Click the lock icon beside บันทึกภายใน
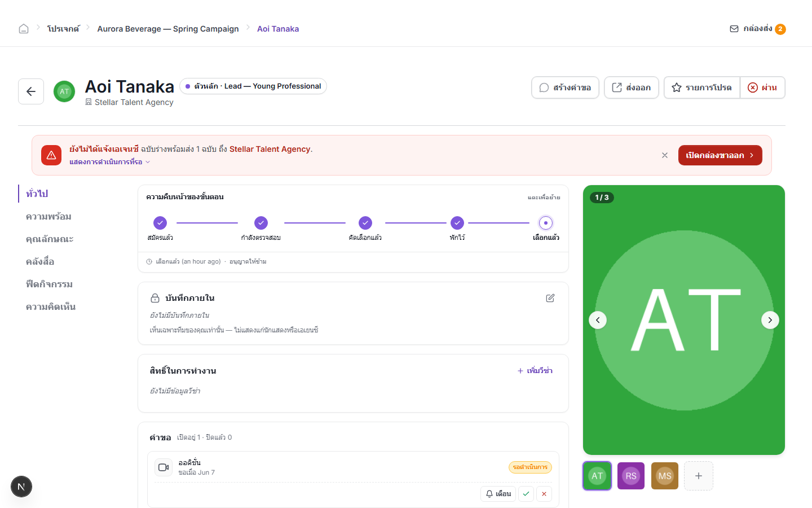The width and height of the screenshot is (812, 508). pos(155,298)
